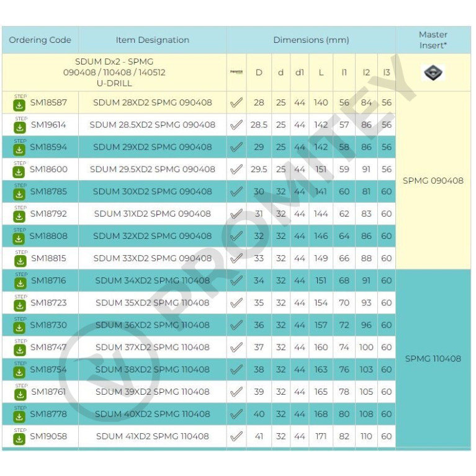Click L value 171 in SM19058 row
Image resolution: width=476 pixels, height=476 pixels.
321,436
